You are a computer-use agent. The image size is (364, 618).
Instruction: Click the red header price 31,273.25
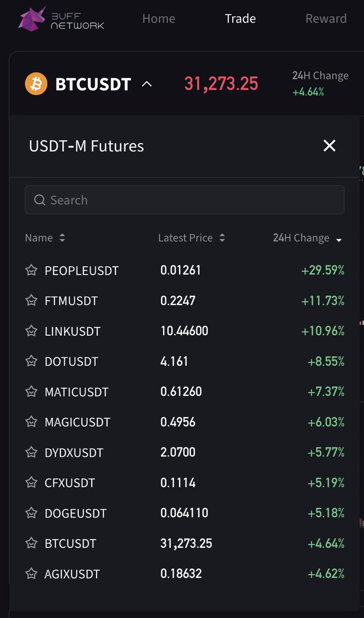(221, 83)
